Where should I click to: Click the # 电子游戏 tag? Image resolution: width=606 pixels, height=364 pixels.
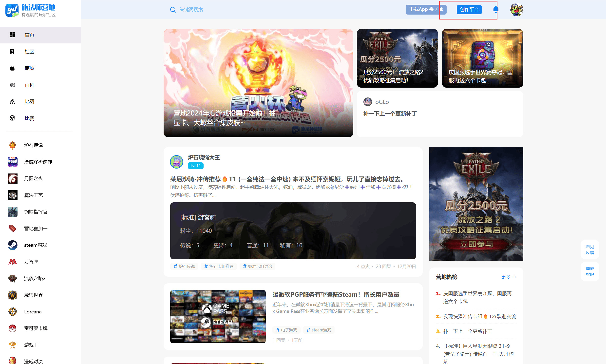pyautogui.click(x=286, y=330)
